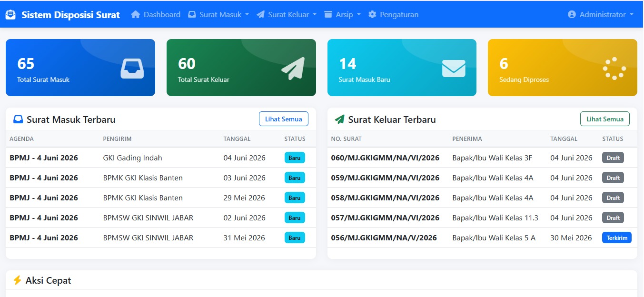Open the Surat Masuk dropdown menu

(x=218, y=15)
